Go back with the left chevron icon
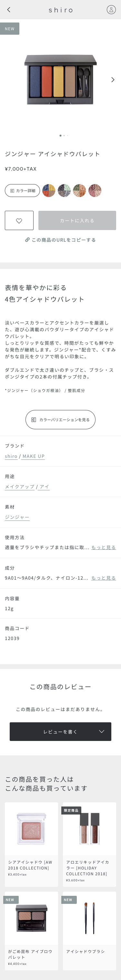 pyautogui.click(x=9, y=10)
